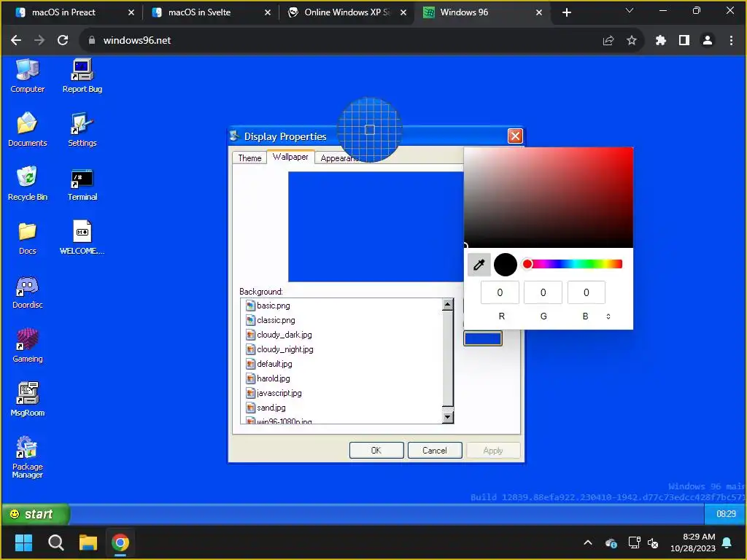Switch to the Appearance tab
747x560 pixels.
click(x=338, y=158)
